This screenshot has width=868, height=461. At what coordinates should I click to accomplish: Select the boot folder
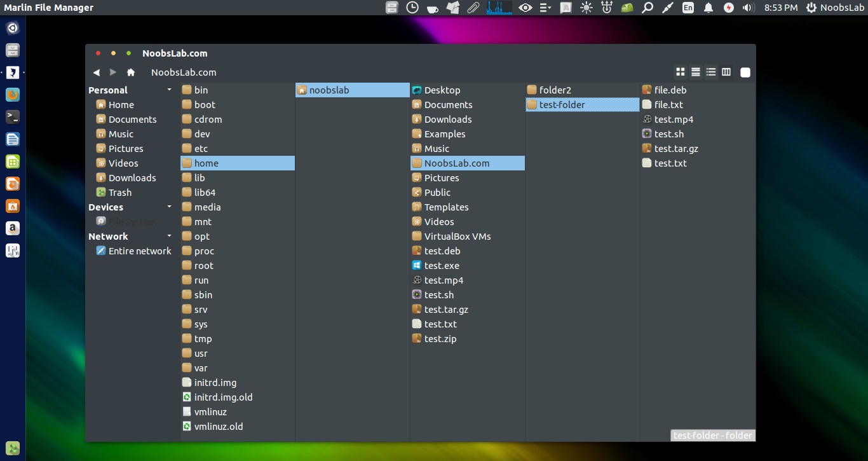coord(238,105)
